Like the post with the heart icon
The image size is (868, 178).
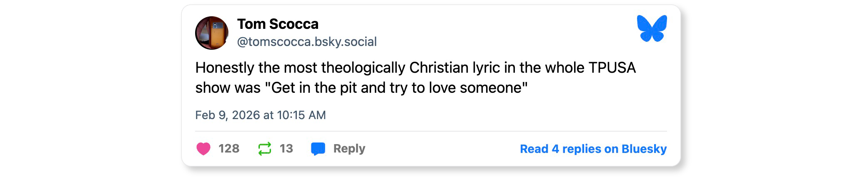click(x=203, y=149)
